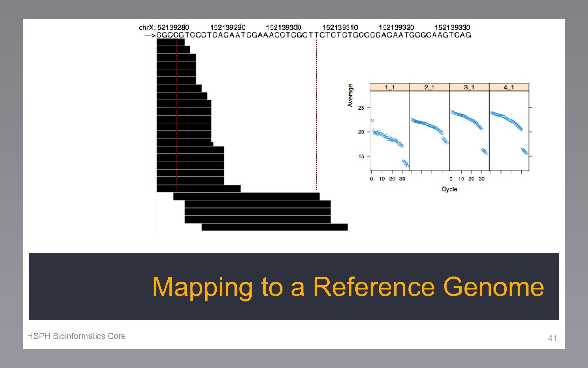The height and width of the screenshot is (368, 588).
Task: Toggle the bottom-most read alignment bar
Action: [275, 227]
